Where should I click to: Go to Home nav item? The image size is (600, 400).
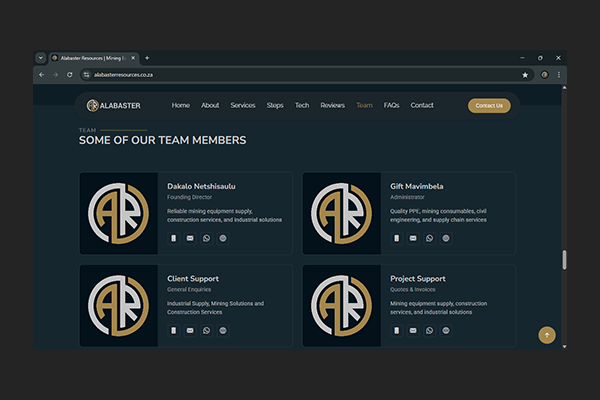coord(181,105)
